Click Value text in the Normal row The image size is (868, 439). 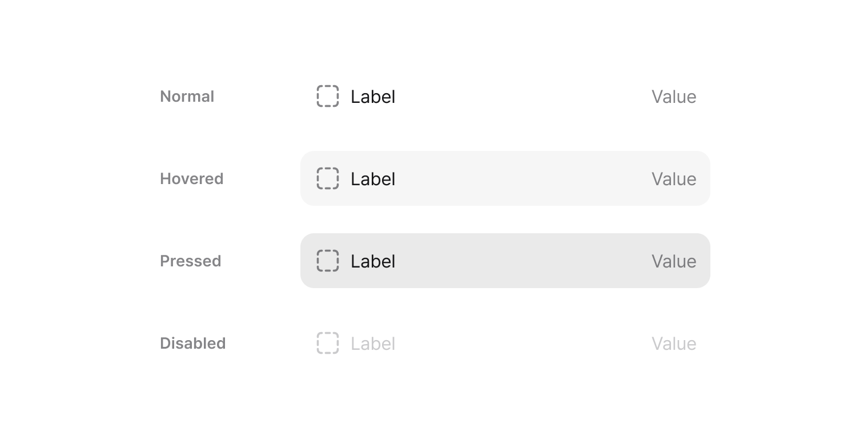coord(674,97)
